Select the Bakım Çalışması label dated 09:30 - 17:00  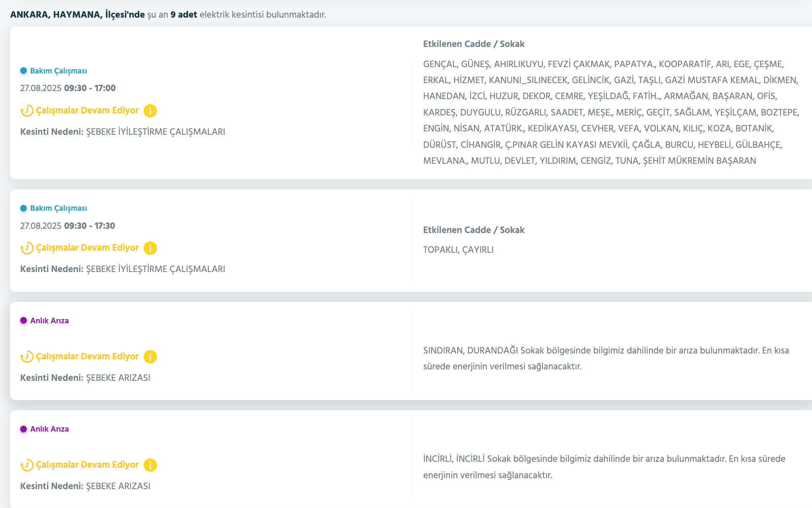[58, 71]
